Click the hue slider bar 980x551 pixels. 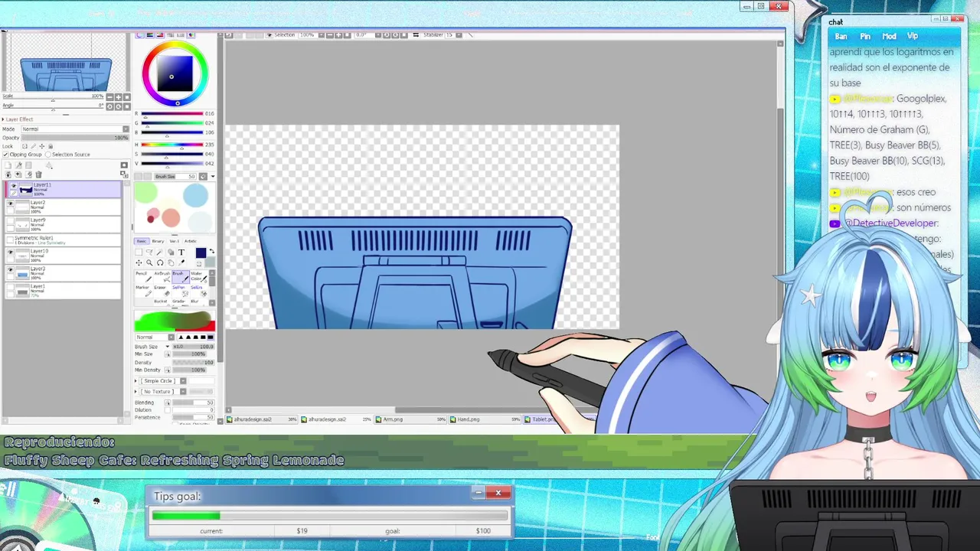[x=171, y=145]
